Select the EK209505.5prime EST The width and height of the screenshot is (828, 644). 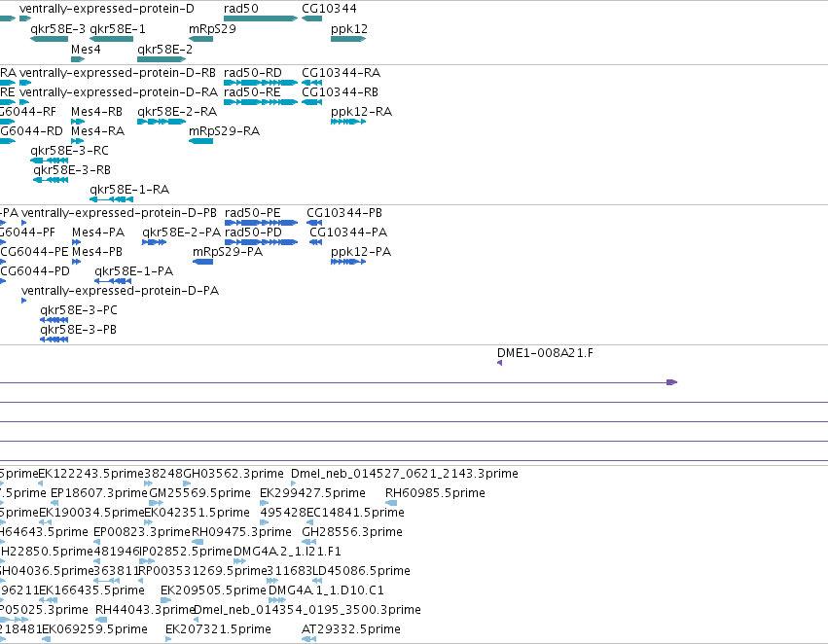point(165,600)
